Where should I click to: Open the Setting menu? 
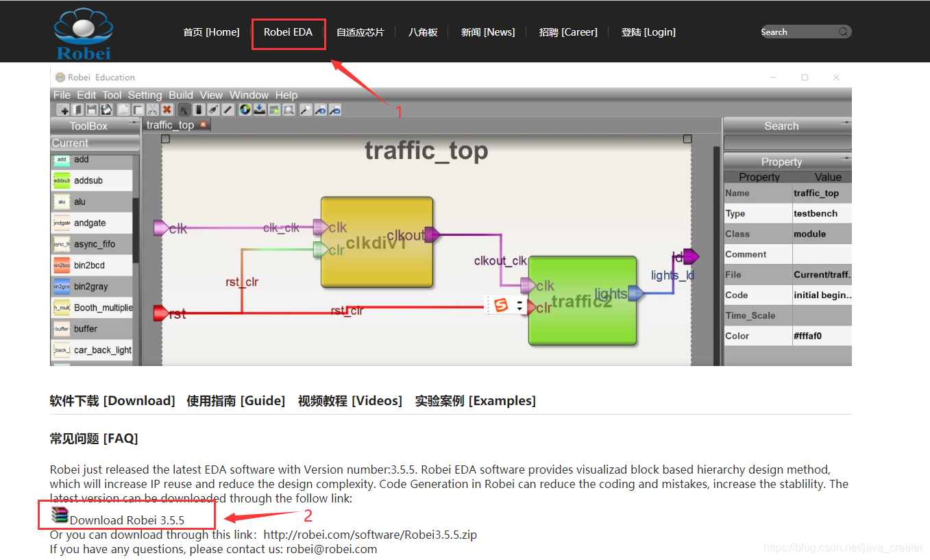pos(145,95)
